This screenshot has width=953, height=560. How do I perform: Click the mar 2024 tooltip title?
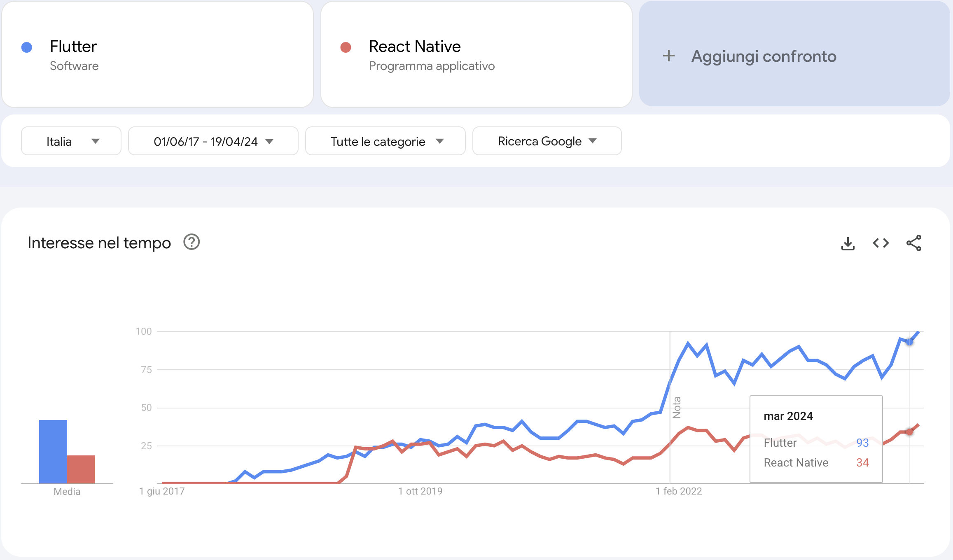pyautogui.click(x=788, y=416)
